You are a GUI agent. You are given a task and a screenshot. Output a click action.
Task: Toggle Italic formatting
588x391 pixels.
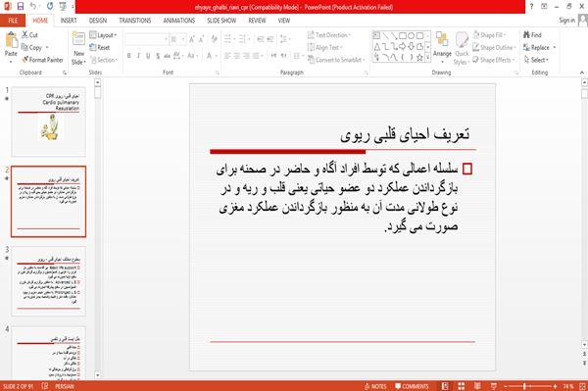tap(138, 56)
